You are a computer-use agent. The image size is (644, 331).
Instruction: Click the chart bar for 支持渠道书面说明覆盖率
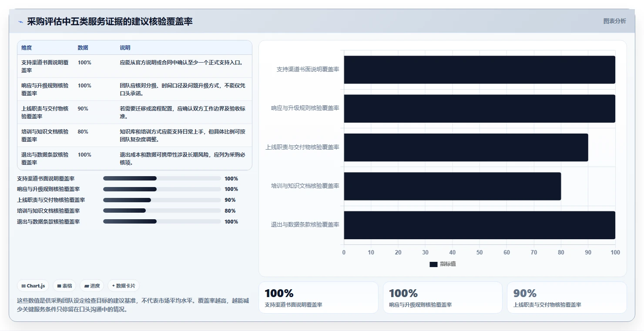(x=480, y=70)
